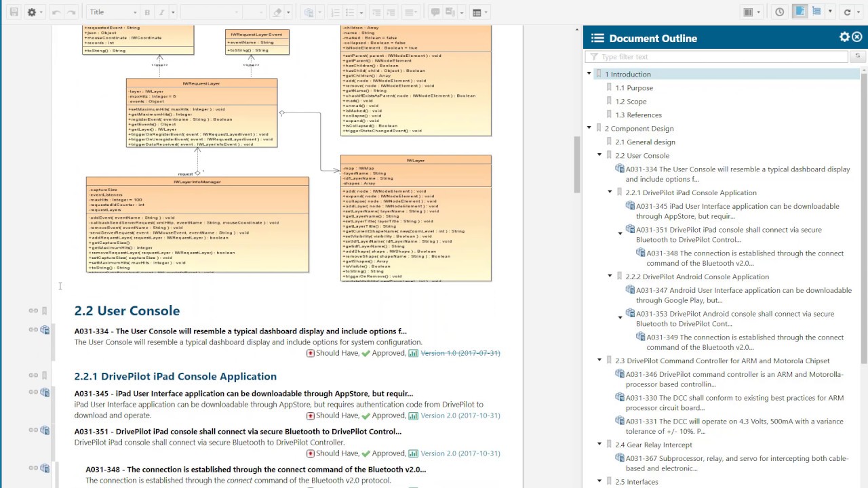Collapse the 1 Introduction outline node
The width and height of the screenshot is (868, 488).
click(589, 74)
